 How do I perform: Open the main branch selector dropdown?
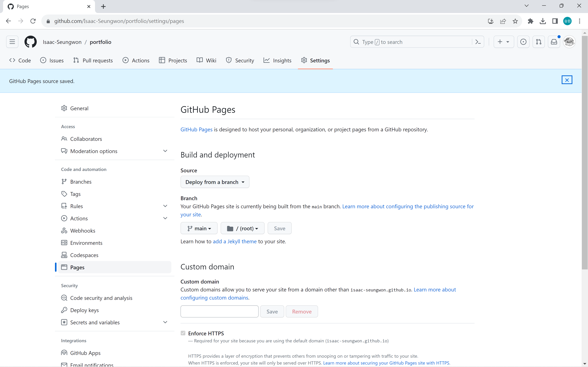tap(199, 228)
